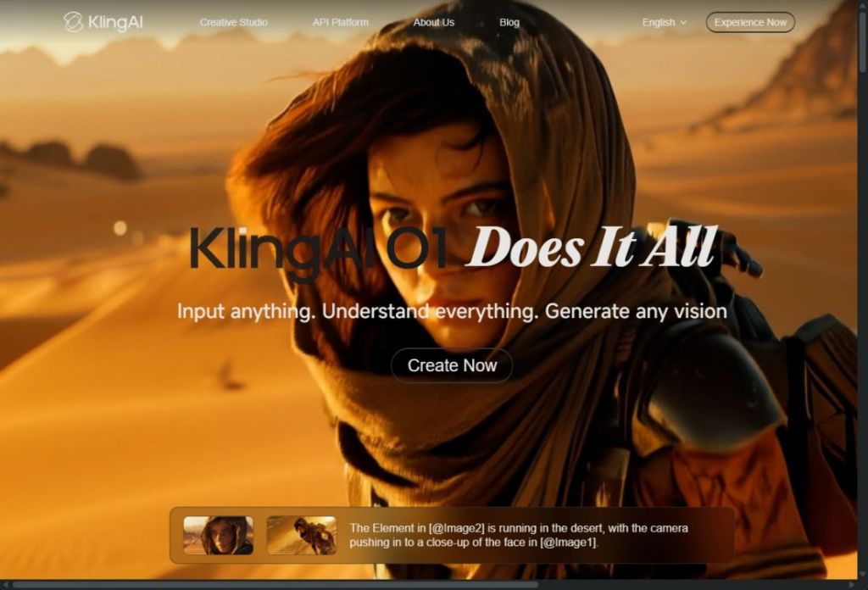Click the chevron next to English
868x590 pixels.
(682, 23)
